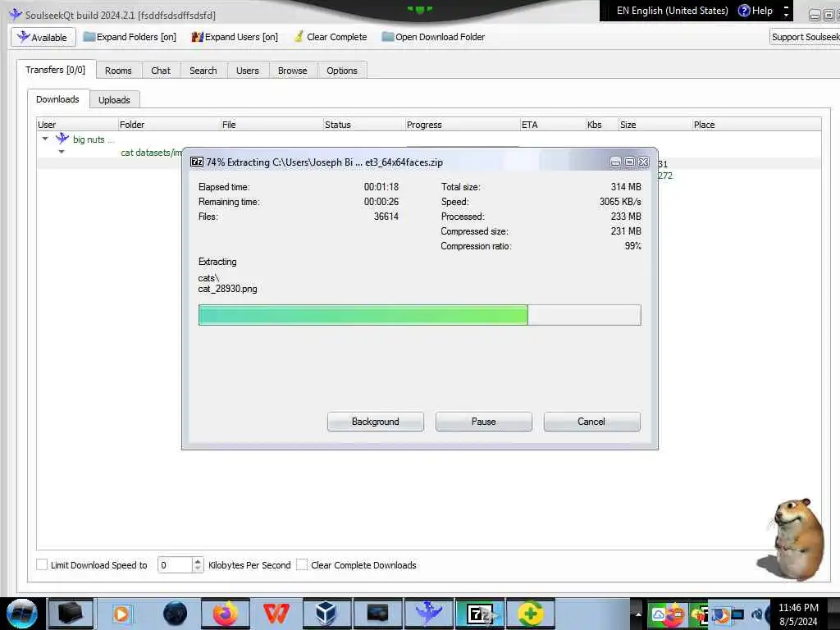The width and height of the screenshot is (840, 630).
Task: Switch to the Browse tab
Action: [293, 71]
